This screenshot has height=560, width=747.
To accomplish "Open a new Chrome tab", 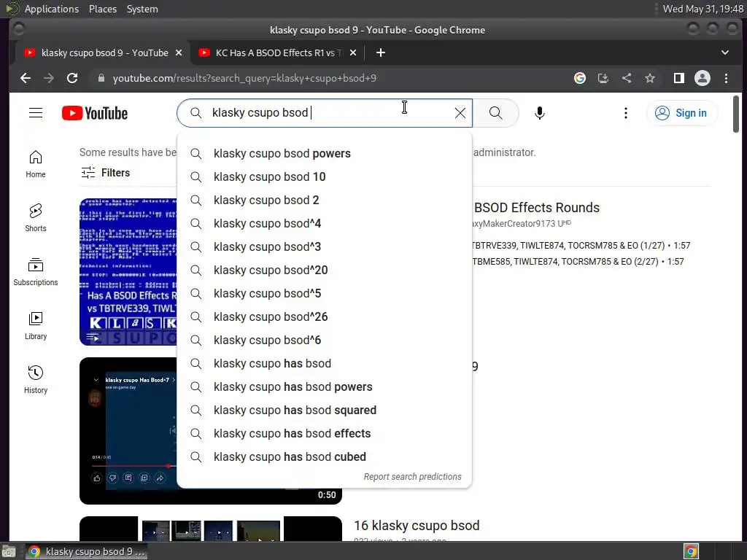I will click(380, 52).
